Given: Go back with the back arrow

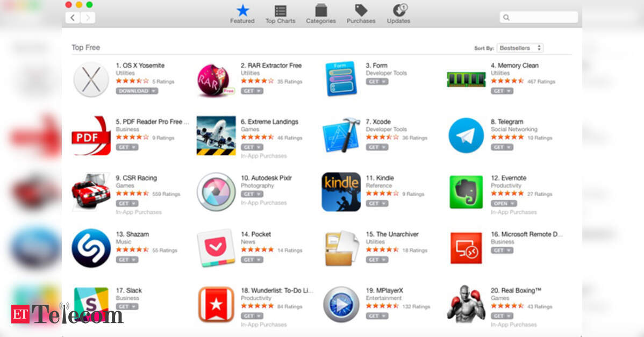Looking at the screenshot, I should 73,18.
